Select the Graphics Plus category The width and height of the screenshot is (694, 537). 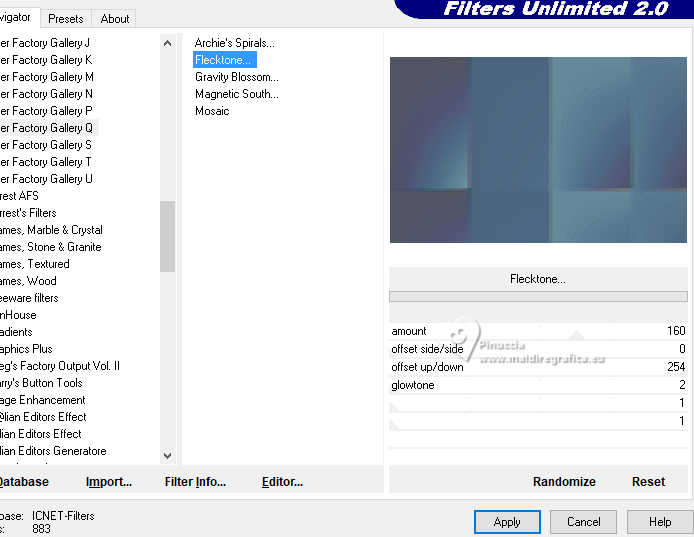tap(27, 349)
